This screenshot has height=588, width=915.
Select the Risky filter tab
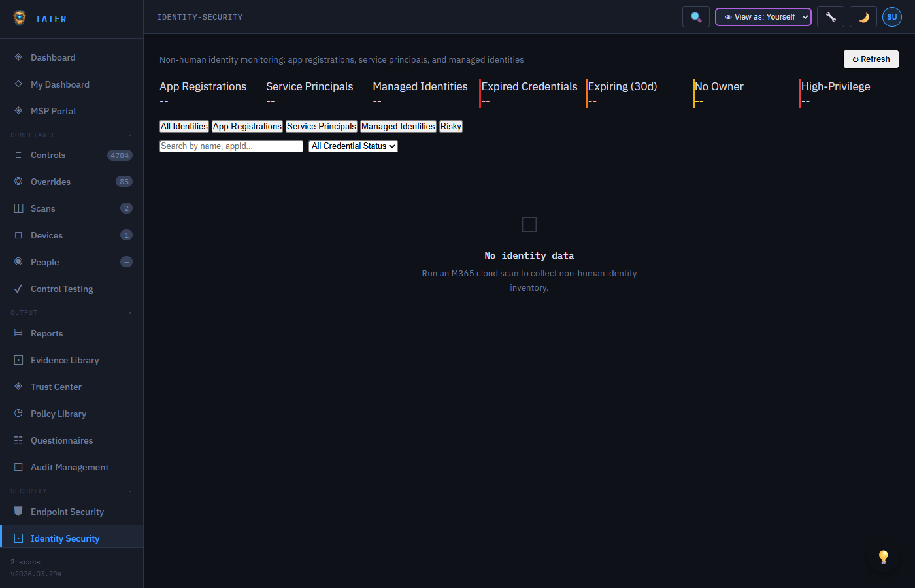(x=451, y=127)
